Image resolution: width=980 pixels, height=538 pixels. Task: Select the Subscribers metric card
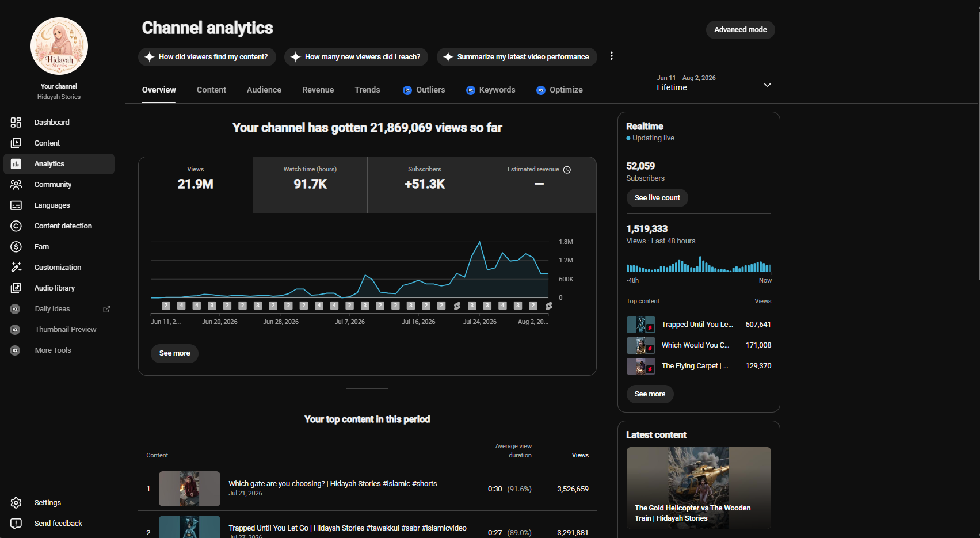(x=425, y=185)
